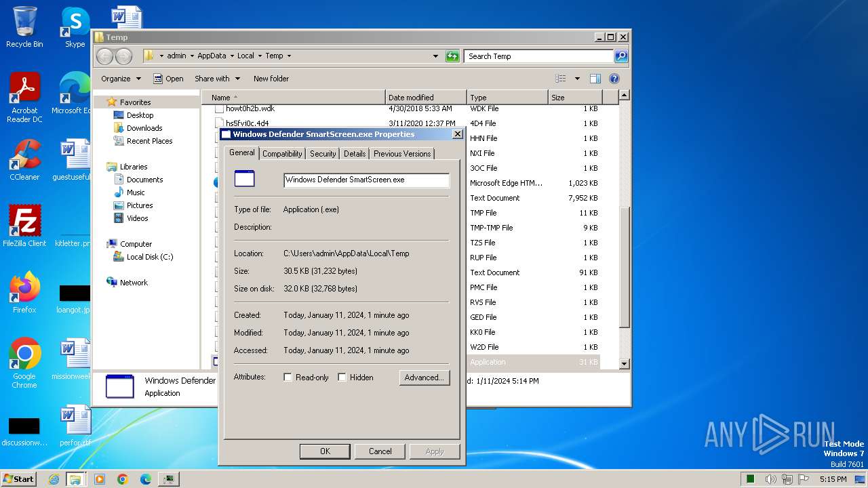Click the search magnifier in Temp window
Image resolution: width=868 pixels, height=488 pixels.
click(x=621, y=56)
